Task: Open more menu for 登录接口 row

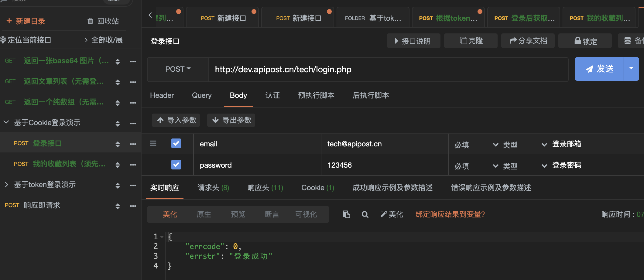Action: tap(133, 144)
